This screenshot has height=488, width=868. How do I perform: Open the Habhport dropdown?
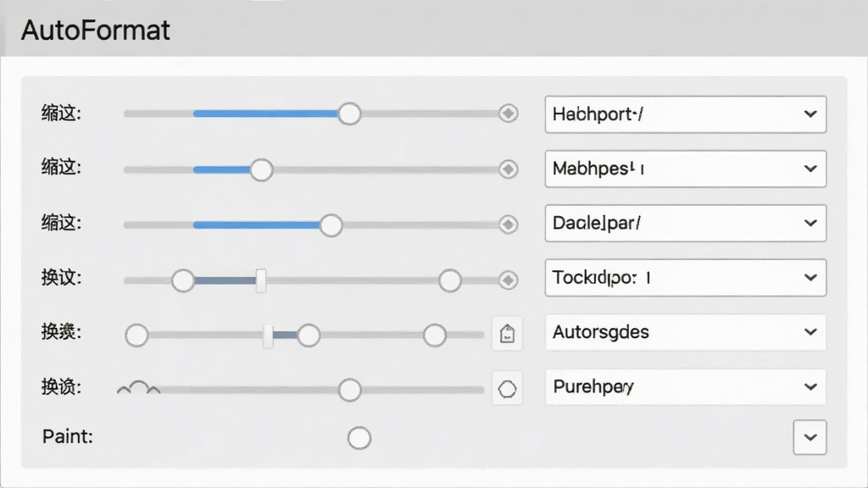coord(685,114)
